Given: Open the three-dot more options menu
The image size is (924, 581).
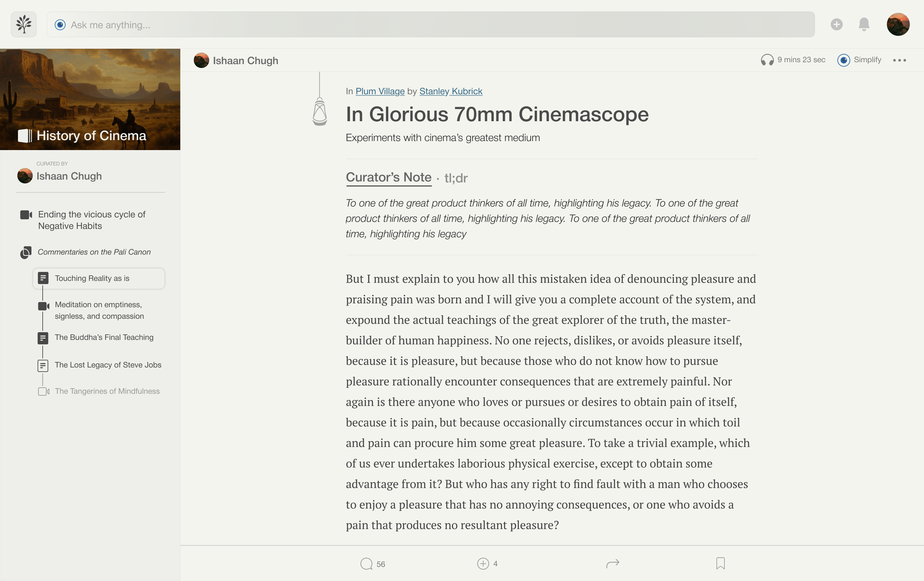Looking at the screenshot, I should pyautogui.click(x=899, y=60).
